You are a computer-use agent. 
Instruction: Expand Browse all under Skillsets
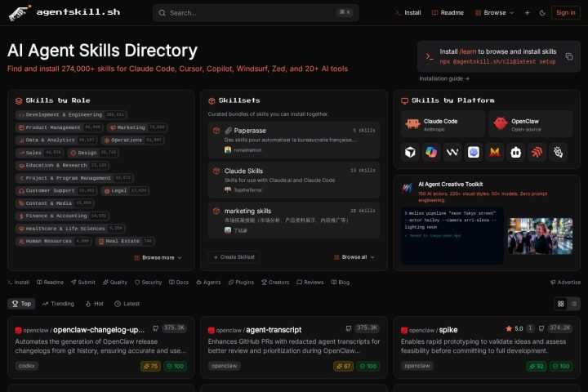click(354, 257)
